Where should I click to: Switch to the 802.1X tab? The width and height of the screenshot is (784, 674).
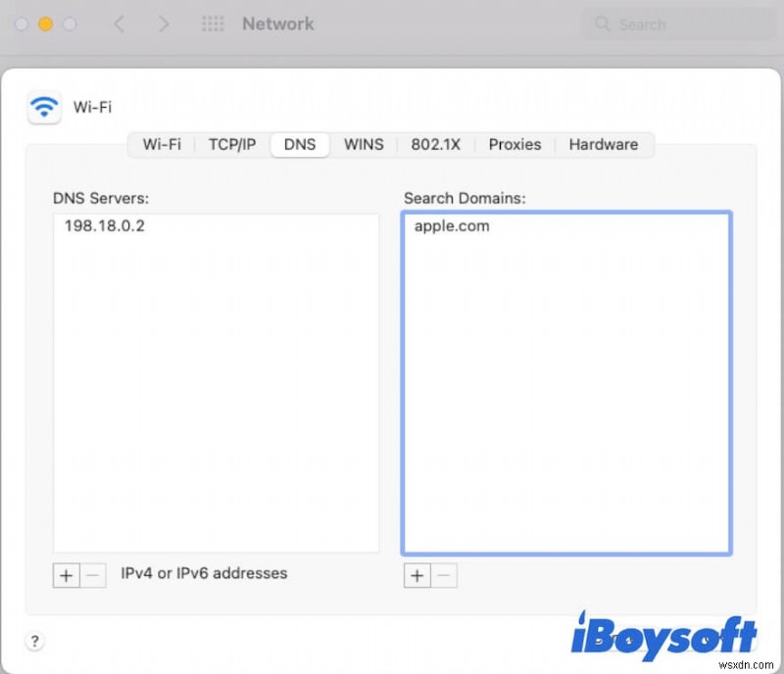(x=435, y=144)
